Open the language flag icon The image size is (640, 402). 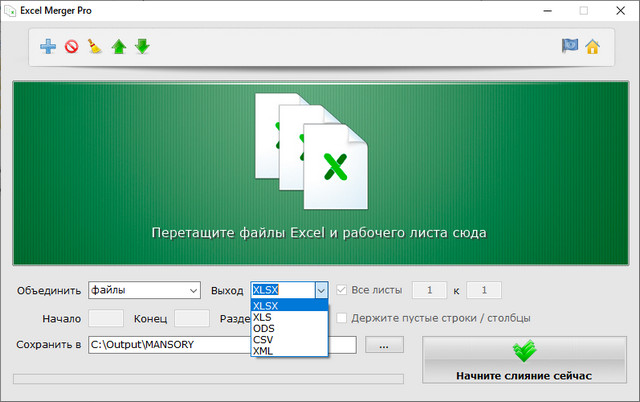click(x=570, y=46)
